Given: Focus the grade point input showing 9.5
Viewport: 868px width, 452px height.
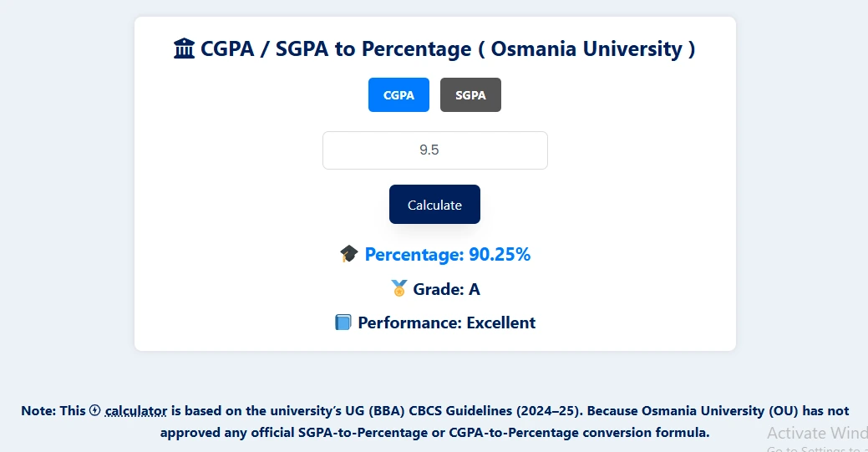Looking at the screenshot, I should [x=434, y=150].
